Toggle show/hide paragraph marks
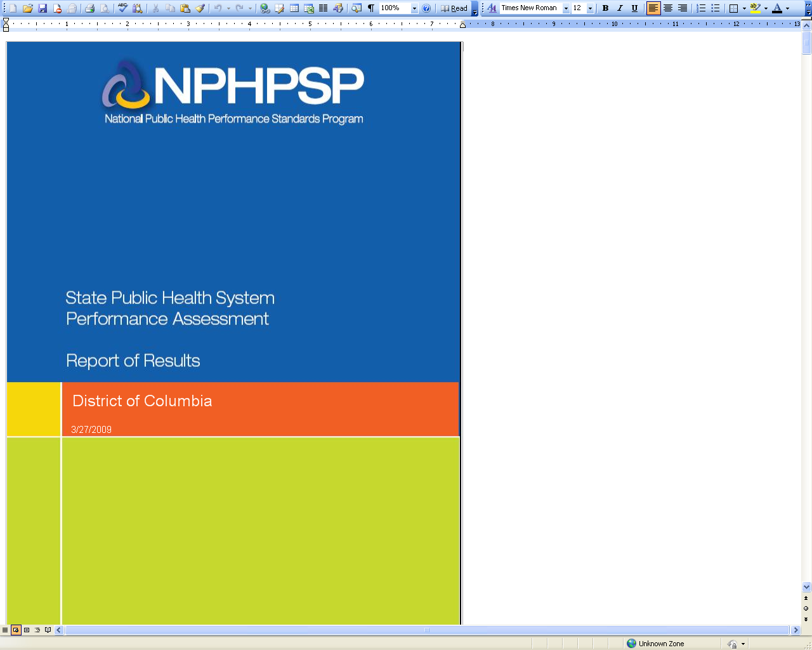This screenshot has height=650, width=812. coord(371,8)
